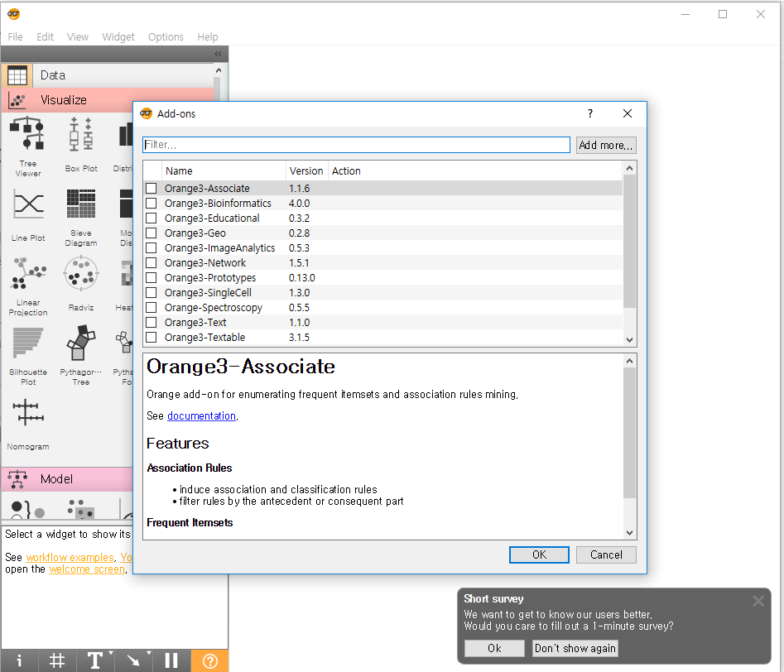This screenshot has height=672, width=784.
Task: Open the Options menu
Action: coord(166,37)
